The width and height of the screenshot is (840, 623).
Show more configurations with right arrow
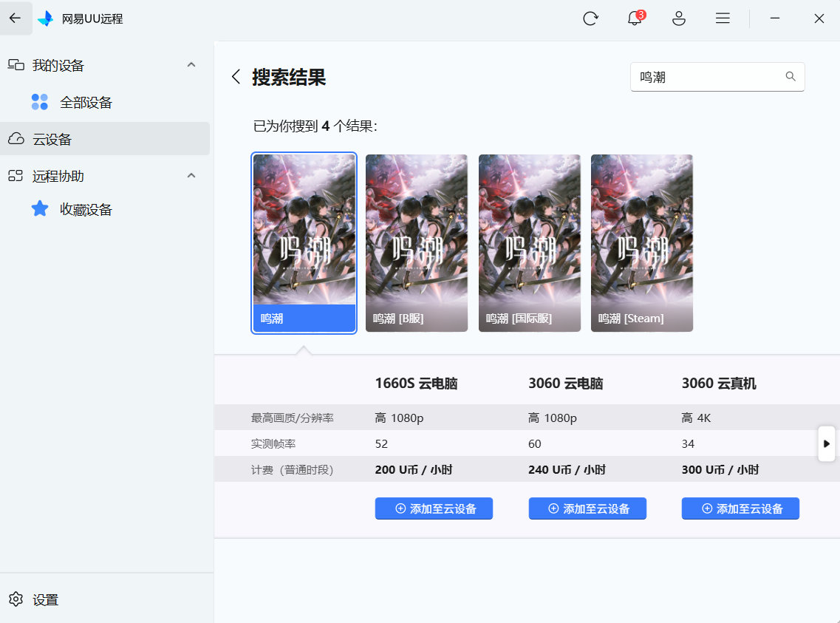826,443
